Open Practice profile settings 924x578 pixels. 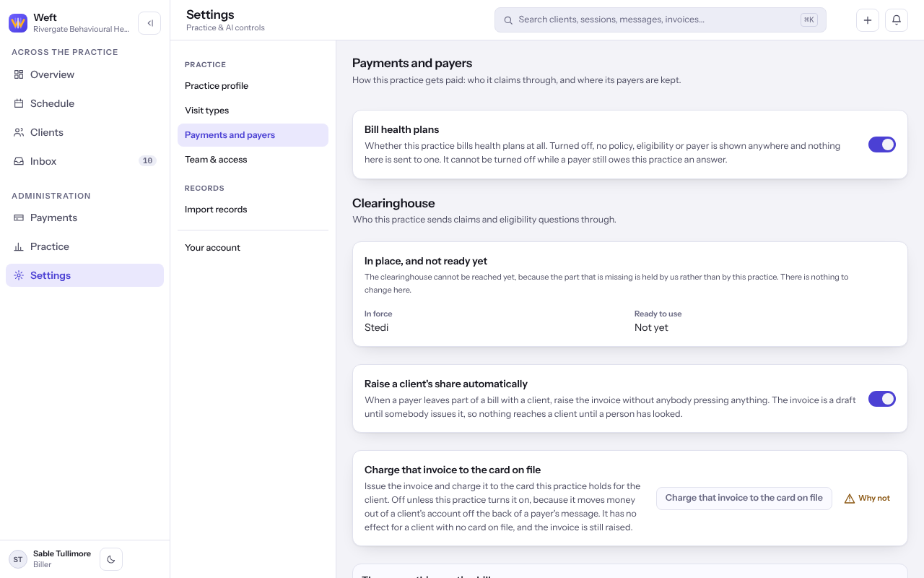253,86
